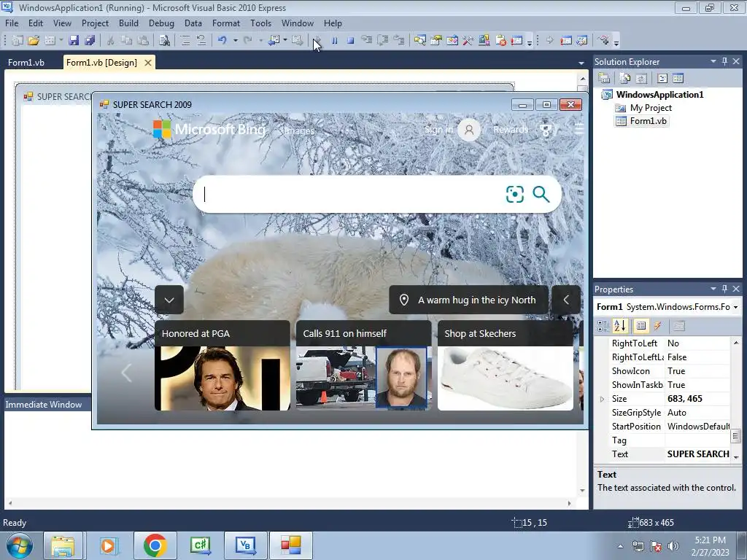
Task: Open the Format menu
Action: pyautogui.click(x=226, y=23)
